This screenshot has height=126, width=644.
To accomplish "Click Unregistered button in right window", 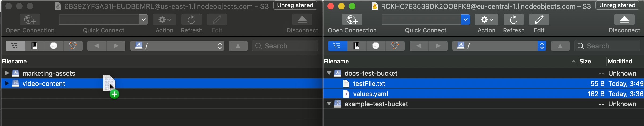I will 617,5.
